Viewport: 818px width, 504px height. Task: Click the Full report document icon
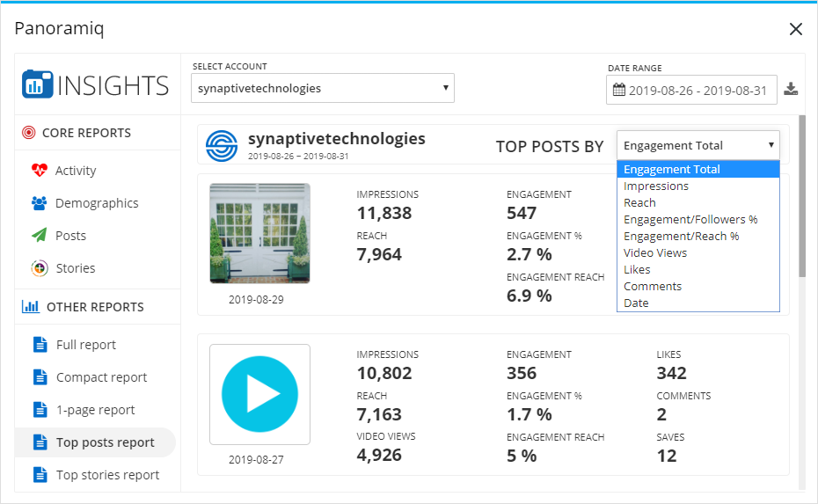click(x=40, y=345)
